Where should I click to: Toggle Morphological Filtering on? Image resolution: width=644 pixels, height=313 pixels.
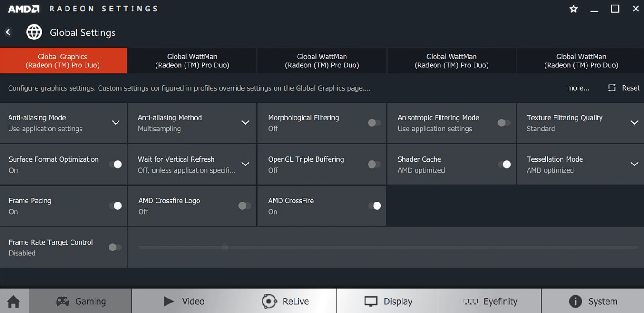[x=374, y=123]
